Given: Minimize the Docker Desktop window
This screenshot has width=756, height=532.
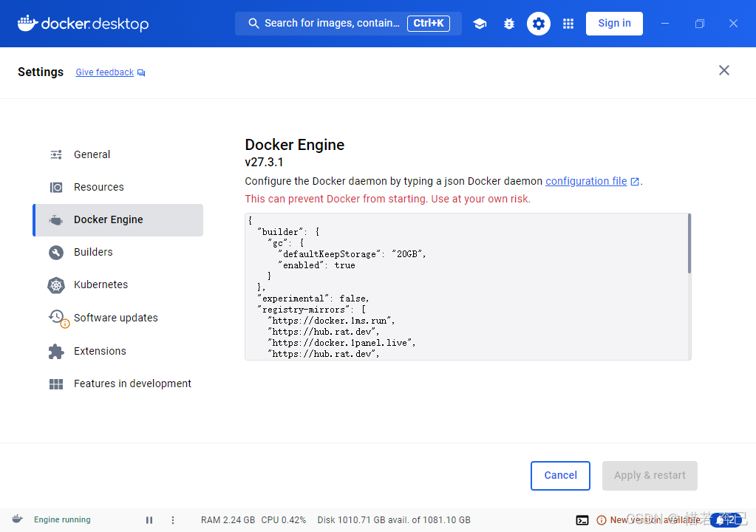Looking at the screenshot, I should pos(665,24).
